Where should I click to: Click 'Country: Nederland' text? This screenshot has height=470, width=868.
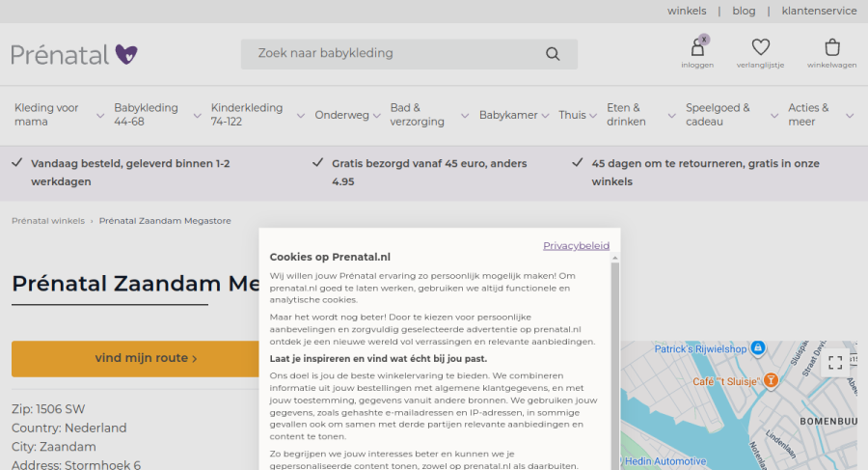click(69, 428)
